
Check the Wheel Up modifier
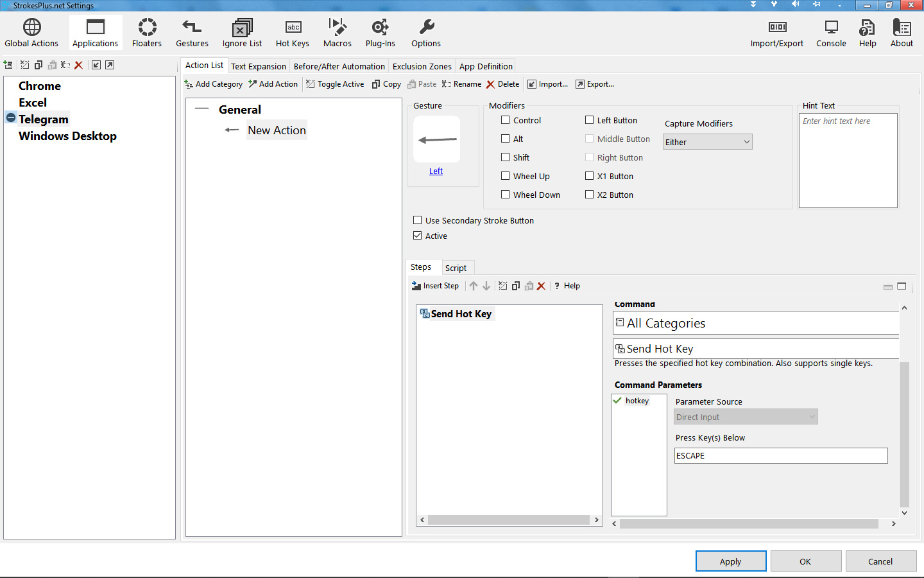(506, 176)
